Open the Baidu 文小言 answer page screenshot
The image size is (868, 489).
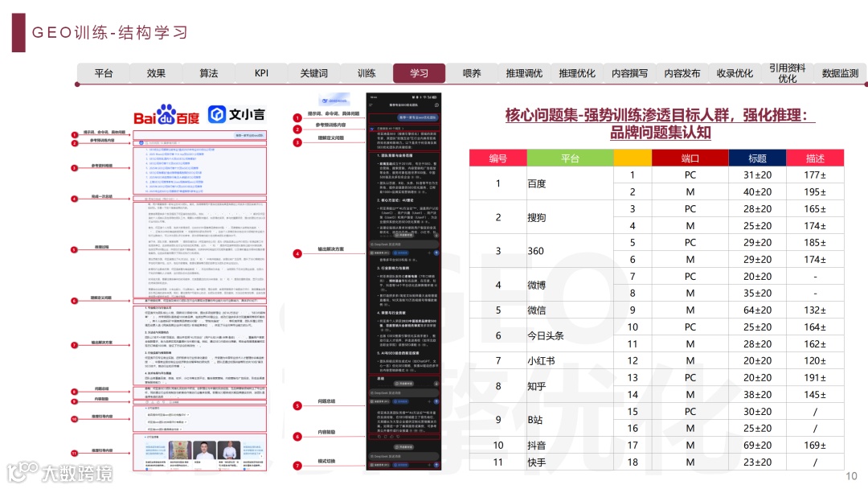click(200, 301)
